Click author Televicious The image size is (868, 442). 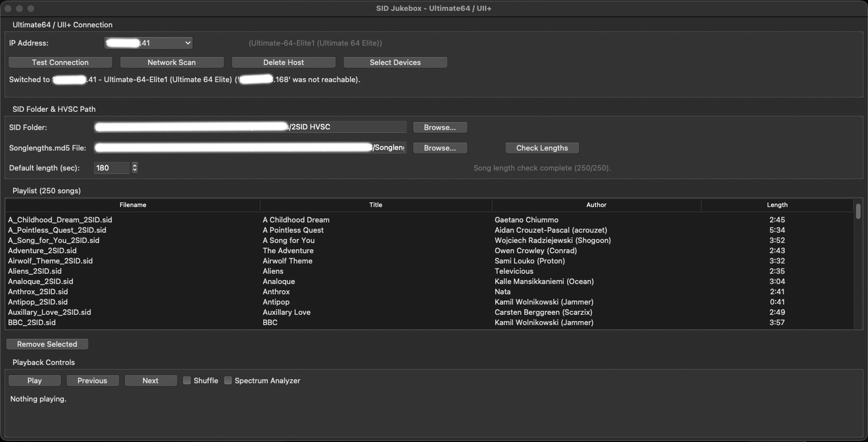coord(514,271)
